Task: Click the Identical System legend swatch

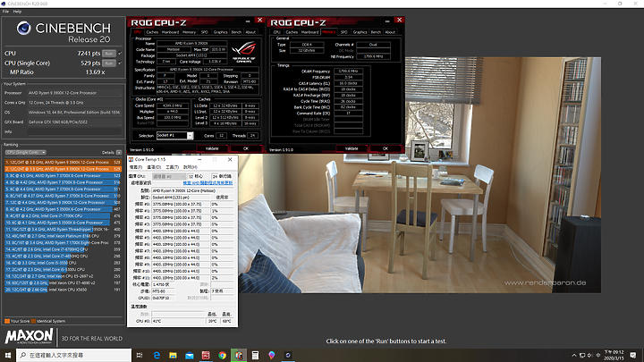Action: 34,321
